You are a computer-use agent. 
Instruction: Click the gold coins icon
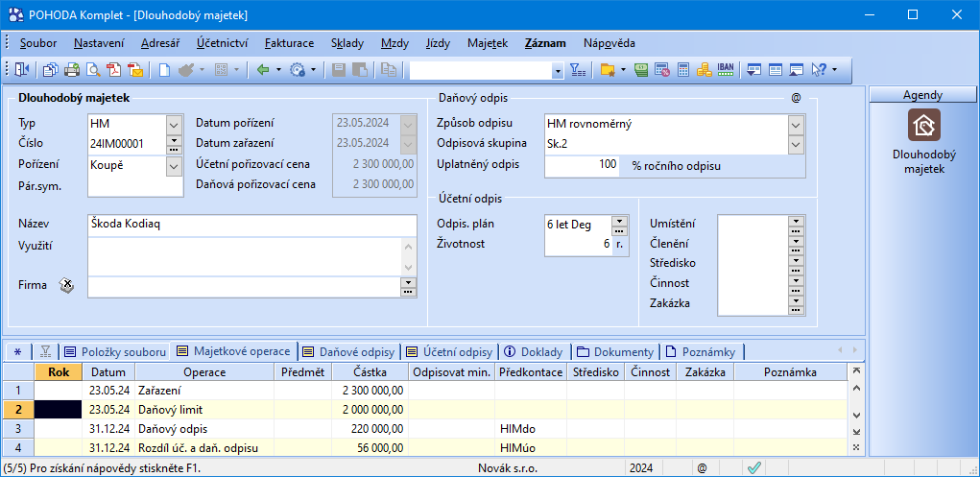click(705, 71)
